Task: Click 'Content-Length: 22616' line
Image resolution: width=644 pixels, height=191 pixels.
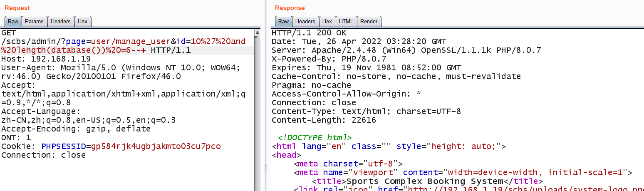Action: coord(324,120)
